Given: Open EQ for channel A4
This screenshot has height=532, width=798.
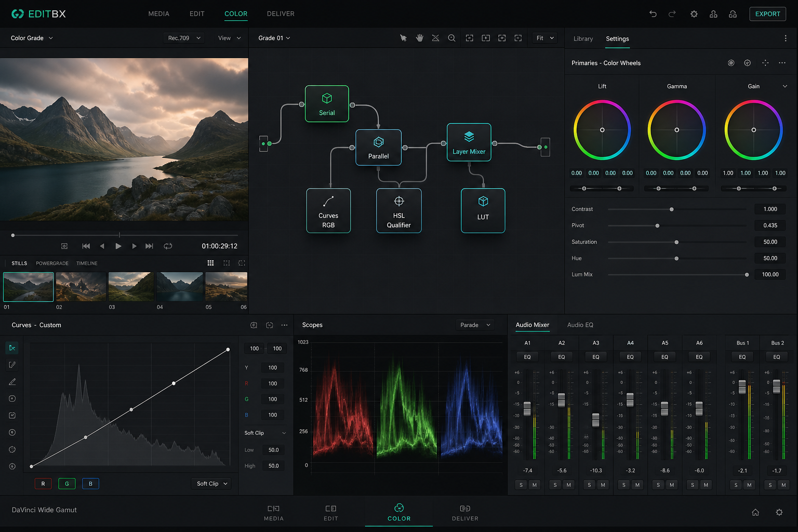Looking at the screenshot, I should [630, 357].
